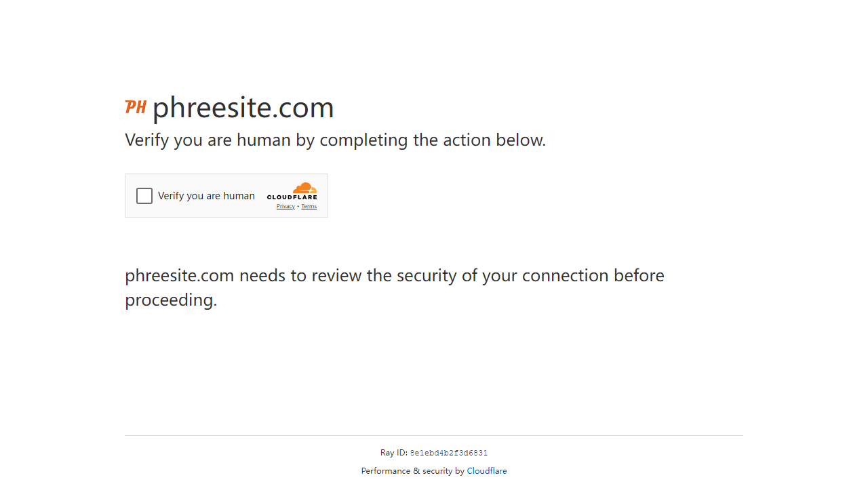The width and height of the screenshot is (868, 488).
Task: Click the 'Verify you are human' label text
Action: [206, 196]
